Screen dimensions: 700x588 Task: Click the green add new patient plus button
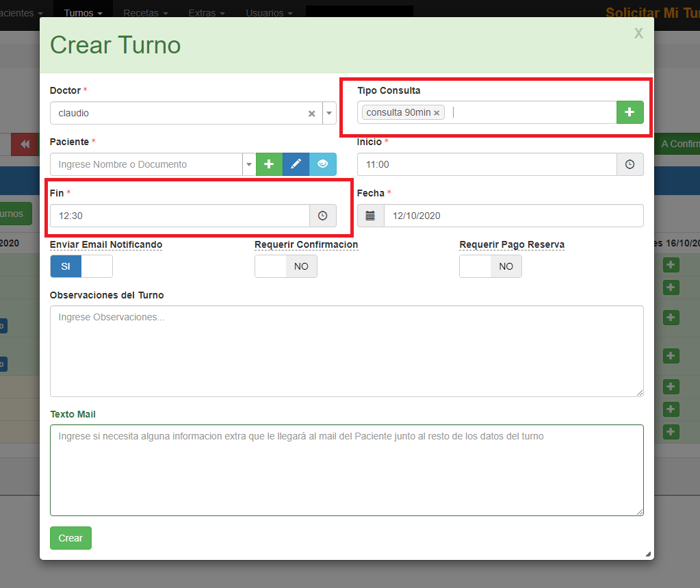269,164
